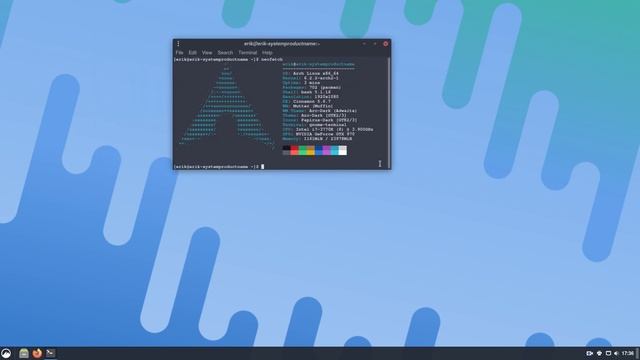Click the Intel i7-3770K CPU line
The width and height of the screenshot is (640, 360).
[328, 129]
